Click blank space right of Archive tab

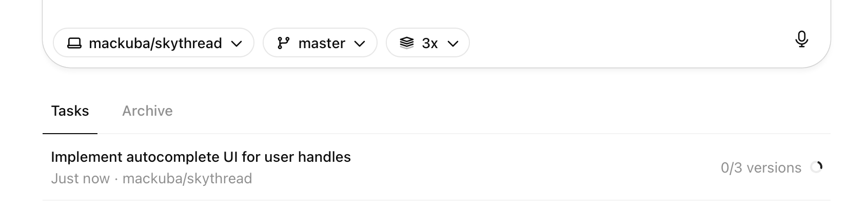(x=462, y=111)
